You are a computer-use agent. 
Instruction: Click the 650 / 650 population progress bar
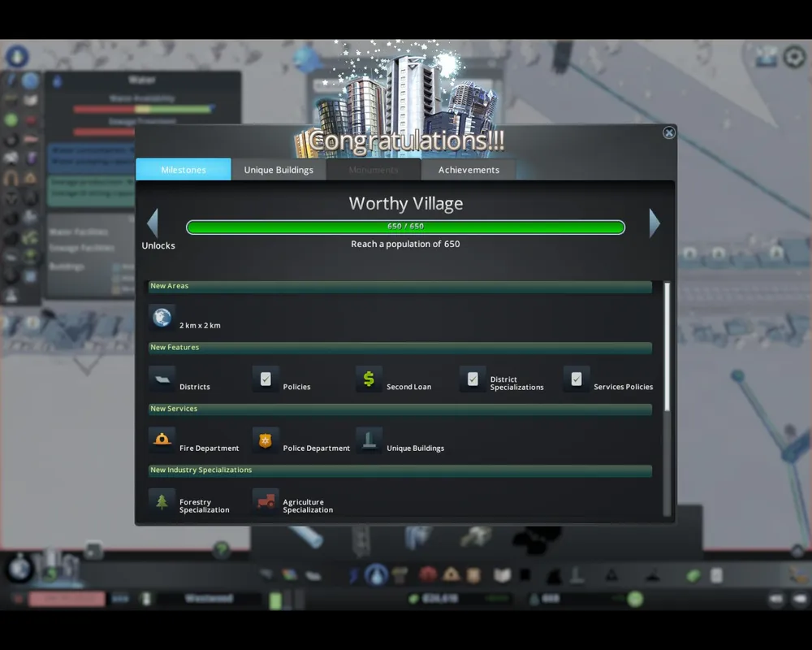405,227
